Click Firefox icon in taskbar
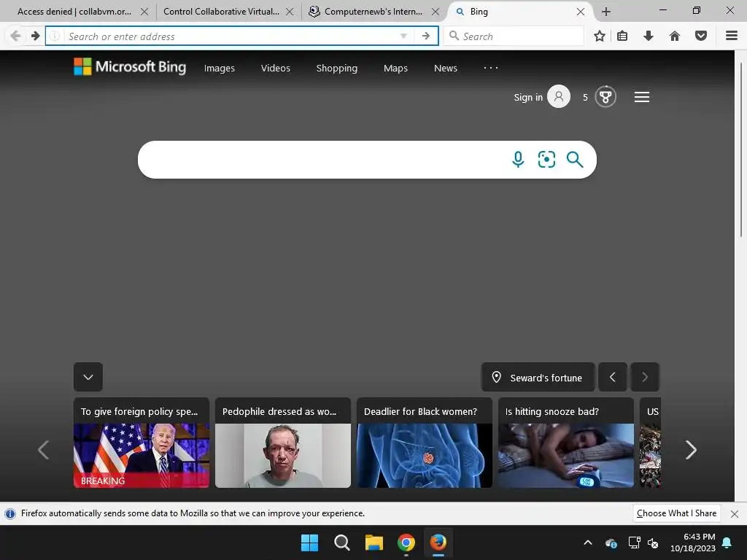The height and width of the screenshot is (560, 747). [438, 542]
